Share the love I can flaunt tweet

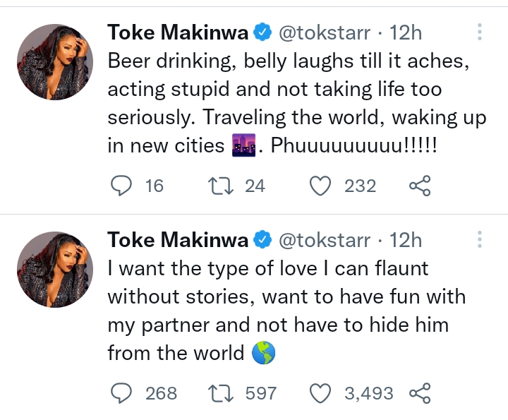coord(420,392)
